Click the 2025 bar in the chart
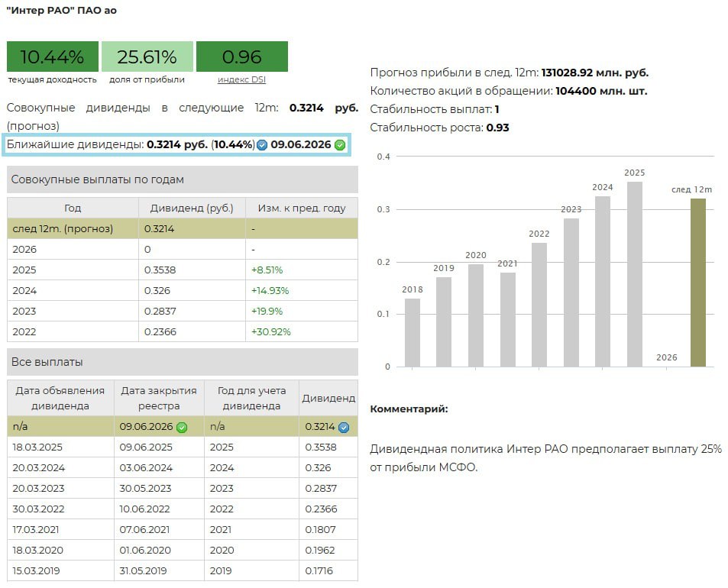Image resolution: width=728 pixels, height=588 pixels. pos(634,273)
